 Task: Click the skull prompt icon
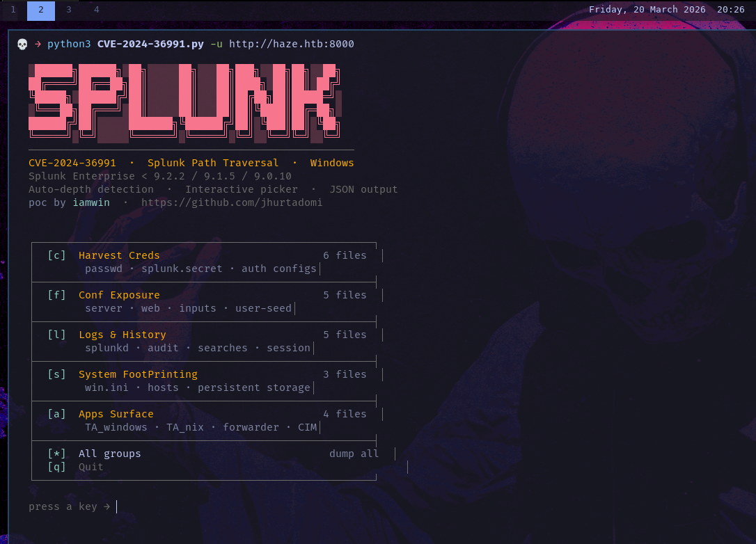tap(22, 45)
